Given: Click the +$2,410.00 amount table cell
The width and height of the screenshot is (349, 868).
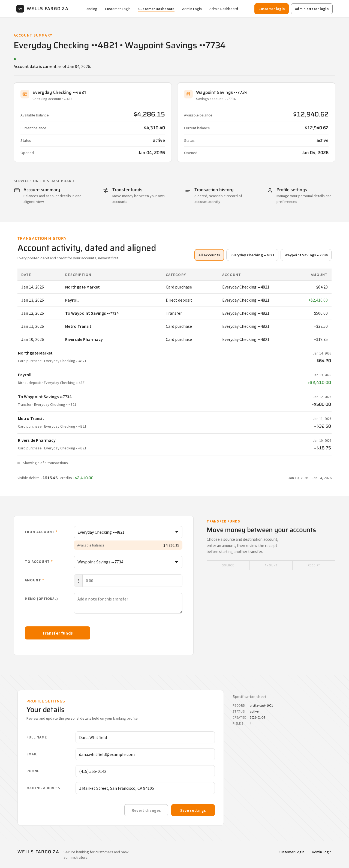Looking at the screenshot, I should pyautogui.click(x=318, y=300).
